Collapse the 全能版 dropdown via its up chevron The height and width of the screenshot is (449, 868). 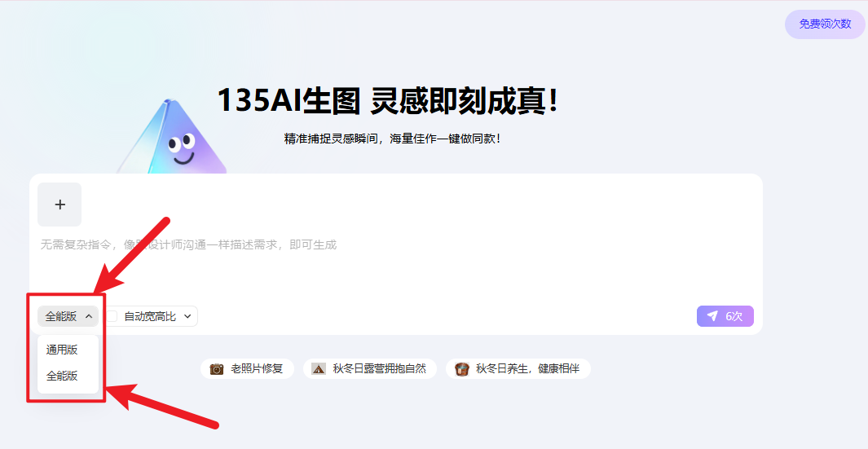[89, 316]
